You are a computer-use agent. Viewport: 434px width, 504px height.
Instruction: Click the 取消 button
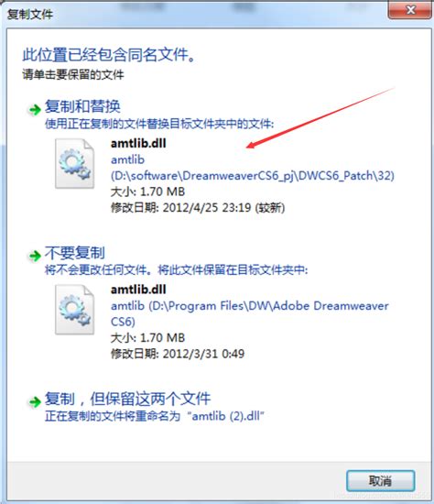click(x=380, y=481)
